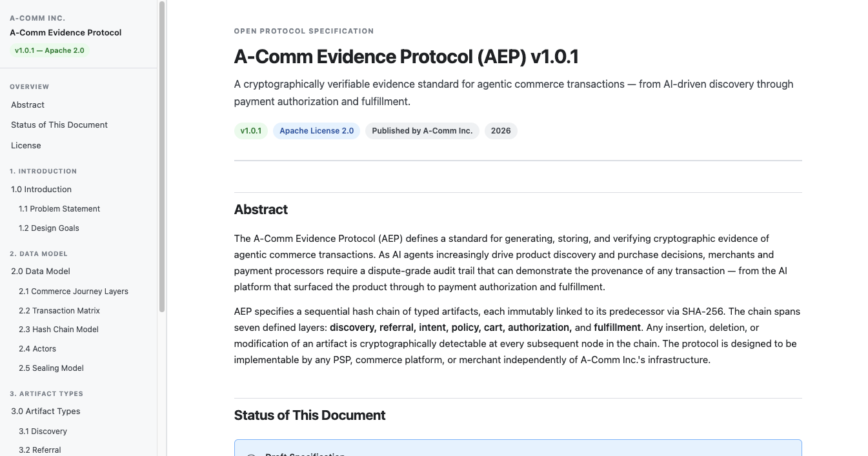Jump to "2.1 Commerce Journey Layers"
Image resolution: width=868 pixels, height=456 pixels.
tap(73, 291)
